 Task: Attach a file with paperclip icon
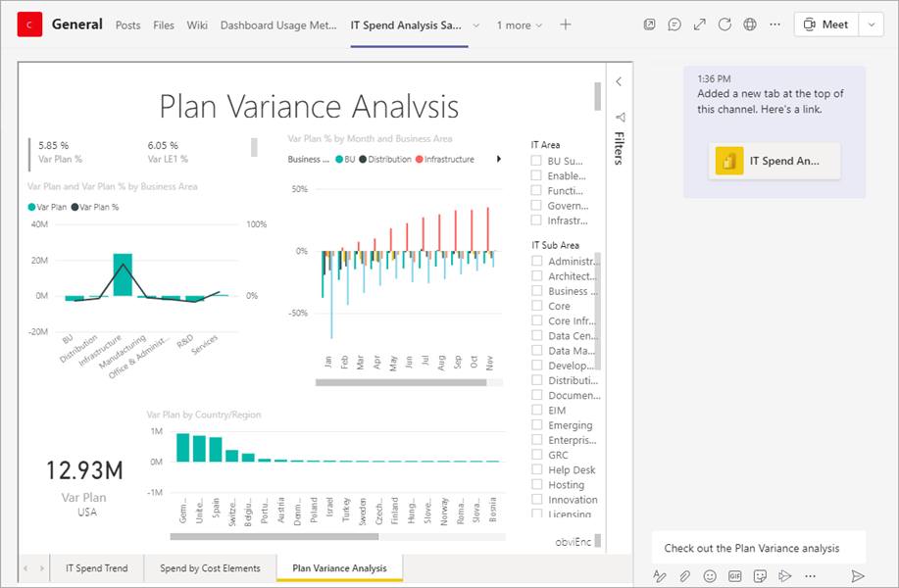(684, 576)
